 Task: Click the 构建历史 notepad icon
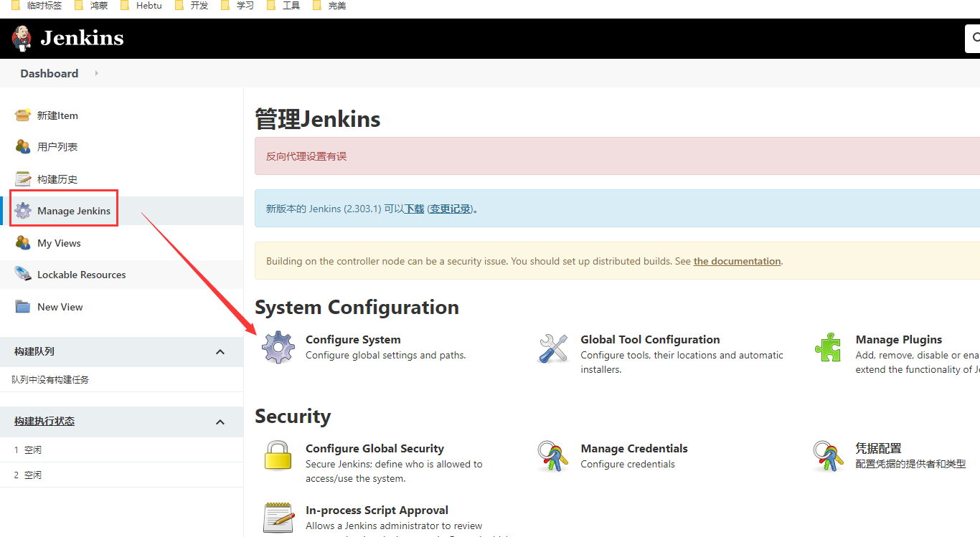point(23,179)
